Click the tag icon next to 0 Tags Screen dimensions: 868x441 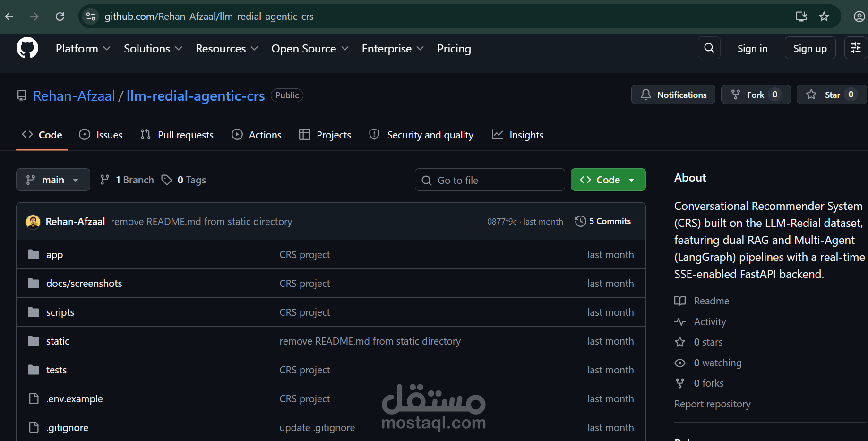pos(166,180)
